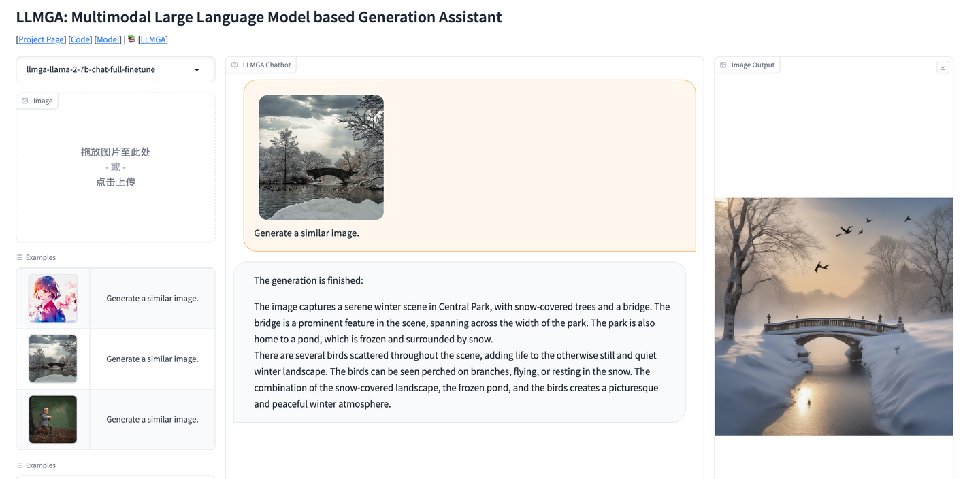Open the LLMGA link
This screenshot has width=980, height=479.
[x=152, y=39]
